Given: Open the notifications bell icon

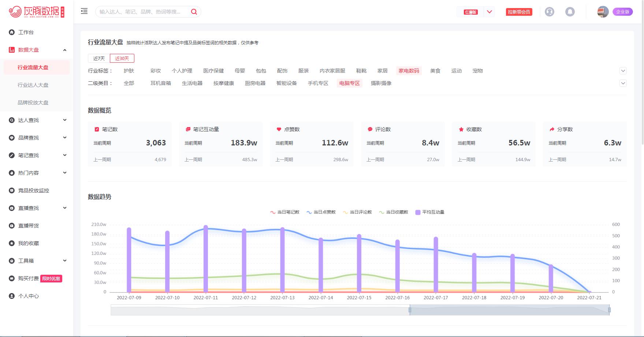Looking at the screenshot, I should point(570,12).
